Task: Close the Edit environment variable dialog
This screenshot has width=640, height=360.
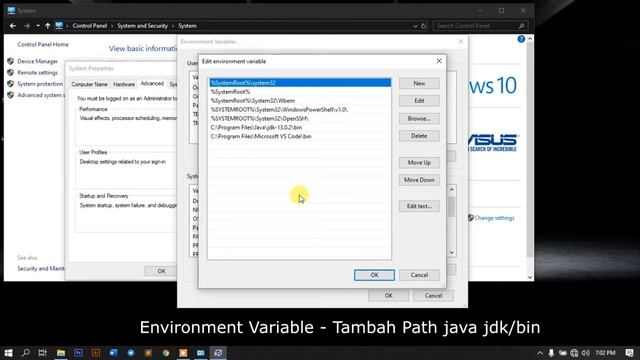Action: click(439, 61)
